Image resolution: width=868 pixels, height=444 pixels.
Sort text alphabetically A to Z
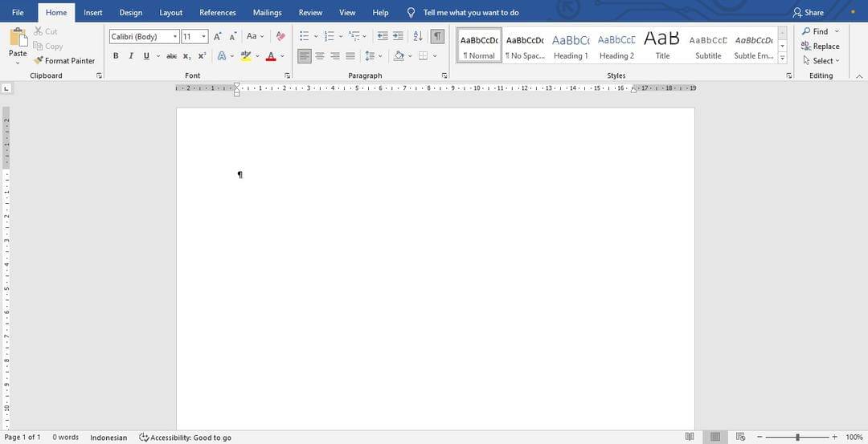pos(418,36)
